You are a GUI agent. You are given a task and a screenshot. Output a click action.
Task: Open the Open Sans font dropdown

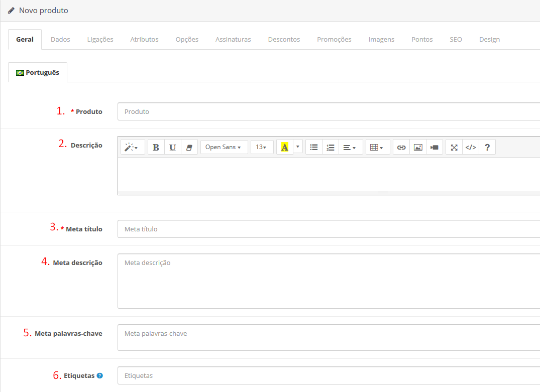224,147
